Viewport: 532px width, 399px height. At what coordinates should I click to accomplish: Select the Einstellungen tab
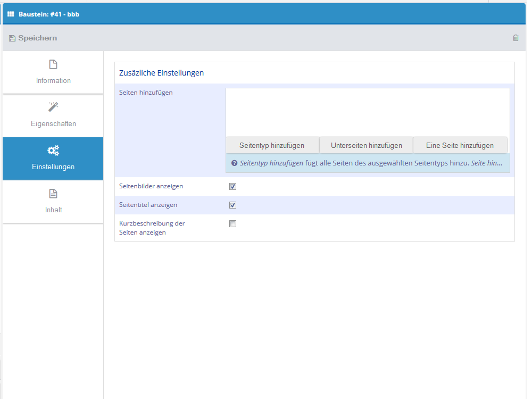(x=53, y=159)
